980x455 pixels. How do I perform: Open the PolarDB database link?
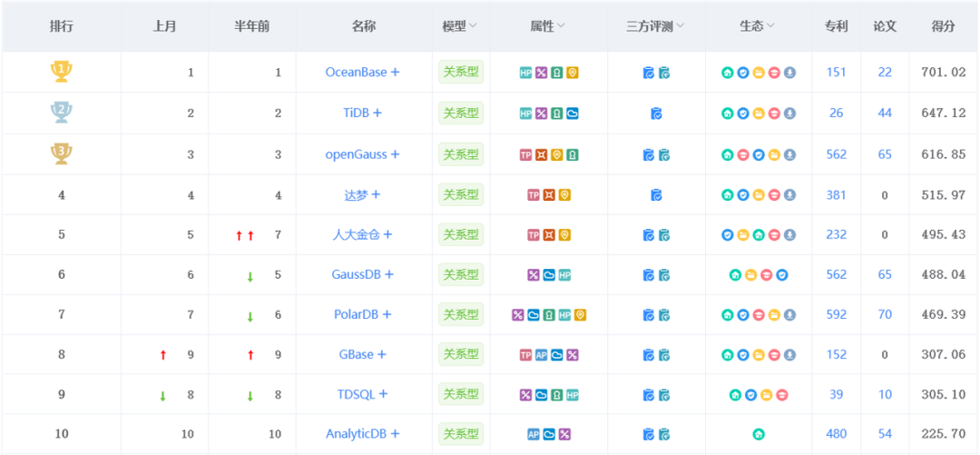tap(357, 314)
